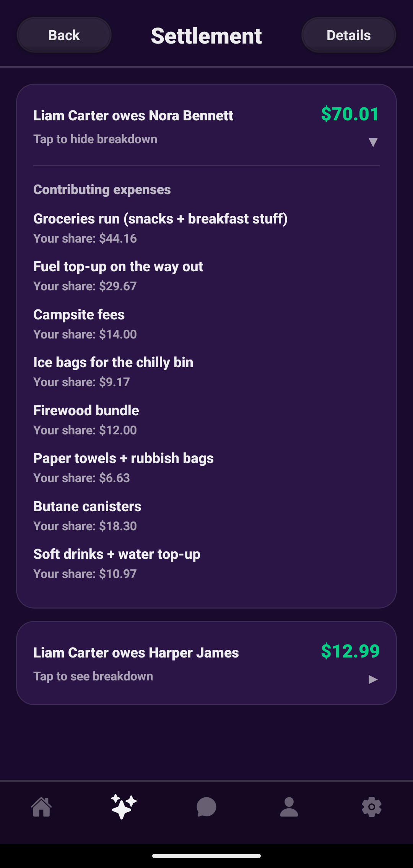The height and width of the screenshot is (868, 413).
Task: Tap the sparkles icon in bottom navigation
Action: (x=124, y=807)
